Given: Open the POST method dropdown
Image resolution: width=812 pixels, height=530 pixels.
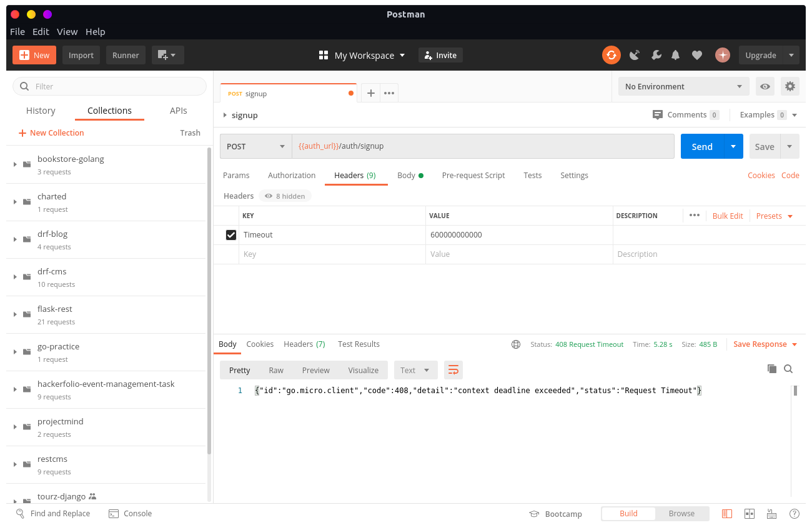Looking at the screenshot, I should pos(255,146).
